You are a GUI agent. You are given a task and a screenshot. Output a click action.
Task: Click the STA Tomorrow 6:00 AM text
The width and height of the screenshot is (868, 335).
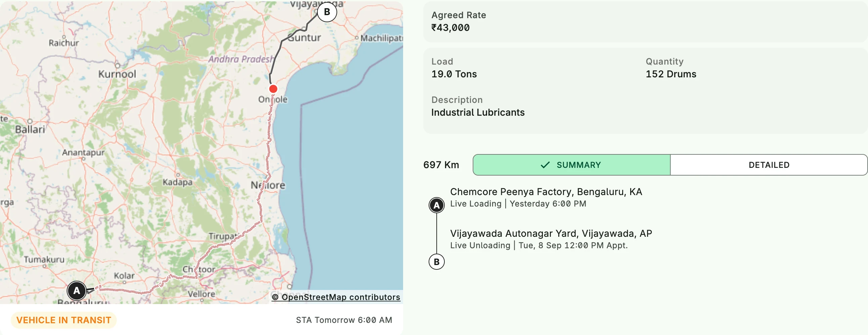point(344,320)
